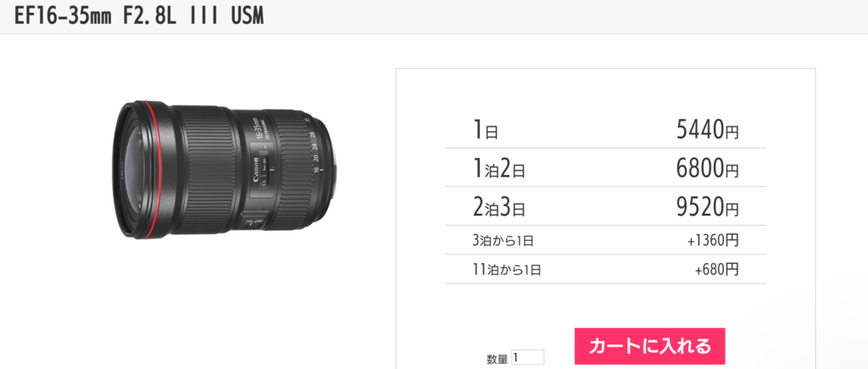Click the 6800円 price value

coord(707,169)
